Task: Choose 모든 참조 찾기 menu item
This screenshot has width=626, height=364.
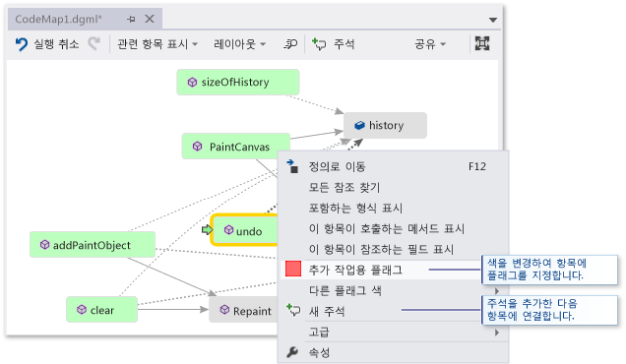Action: [394, 187]
